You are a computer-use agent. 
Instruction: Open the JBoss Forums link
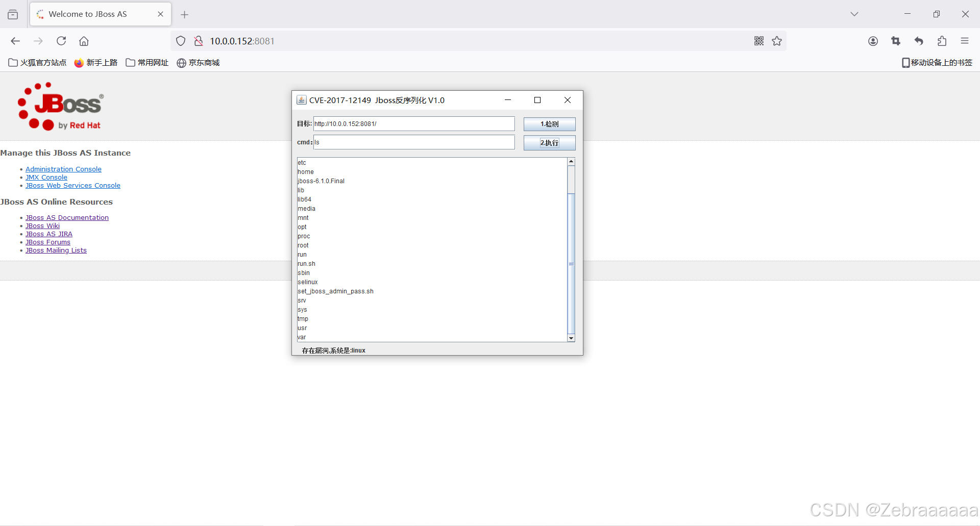click(x=48, y=242)
